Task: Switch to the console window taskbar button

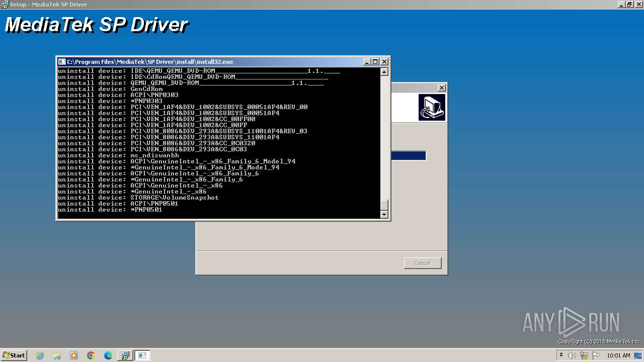Action: (x=142, y=355)
